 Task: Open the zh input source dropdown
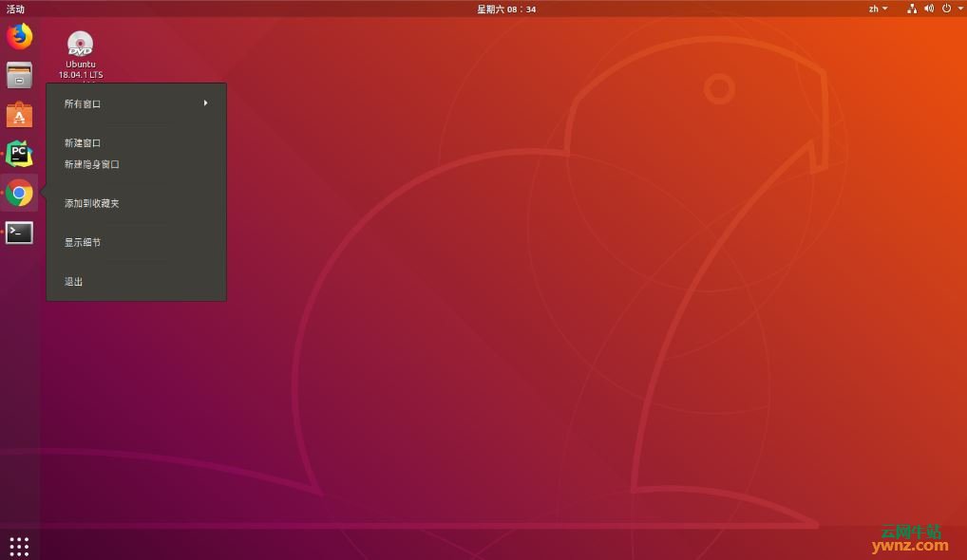(x=878, y=9)
